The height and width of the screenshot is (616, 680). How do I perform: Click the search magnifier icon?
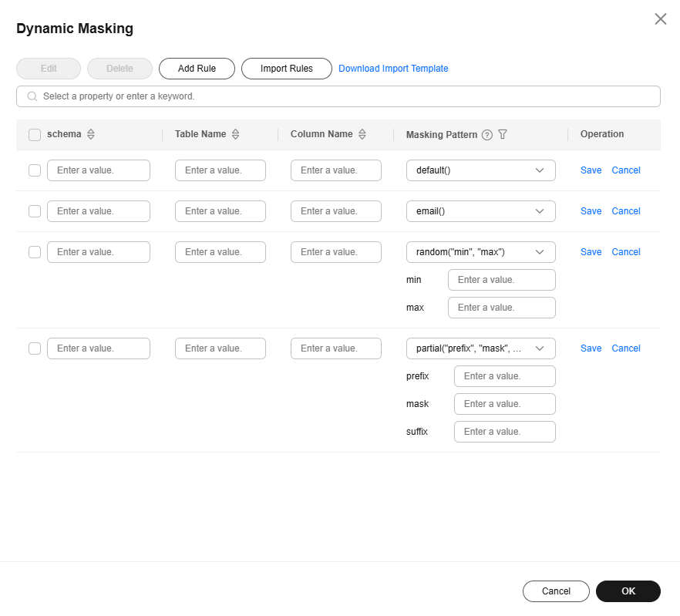[32, 96]
